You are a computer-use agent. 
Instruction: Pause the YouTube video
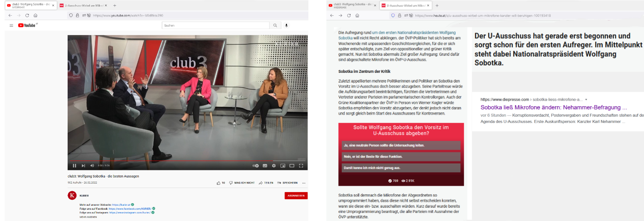[x=74, y=165]
